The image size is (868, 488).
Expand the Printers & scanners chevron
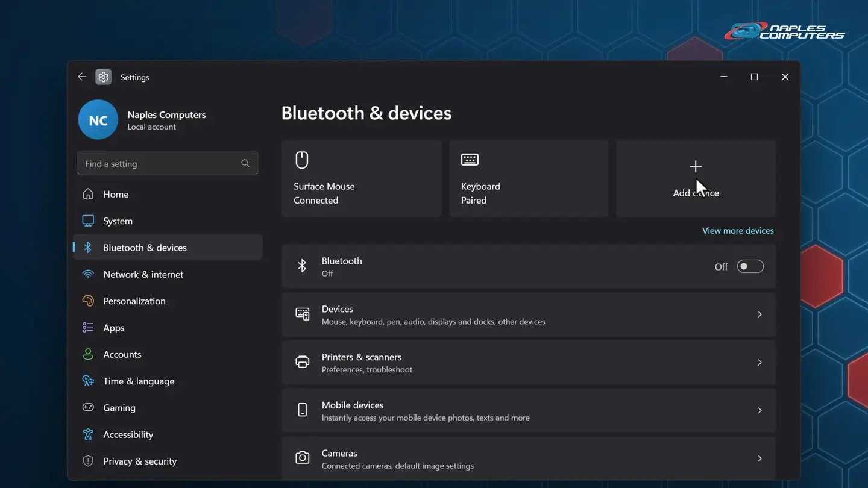click(759, 363)
